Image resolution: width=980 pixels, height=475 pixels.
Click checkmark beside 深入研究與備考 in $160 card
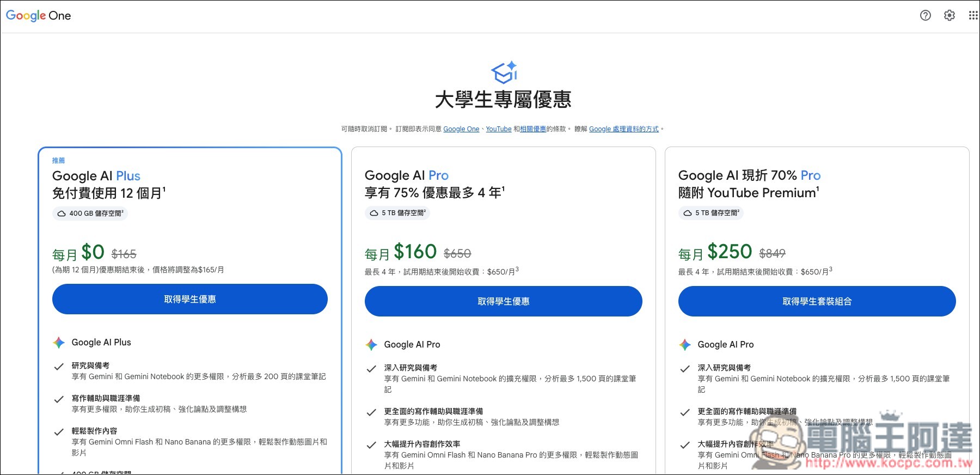[371, 369]
